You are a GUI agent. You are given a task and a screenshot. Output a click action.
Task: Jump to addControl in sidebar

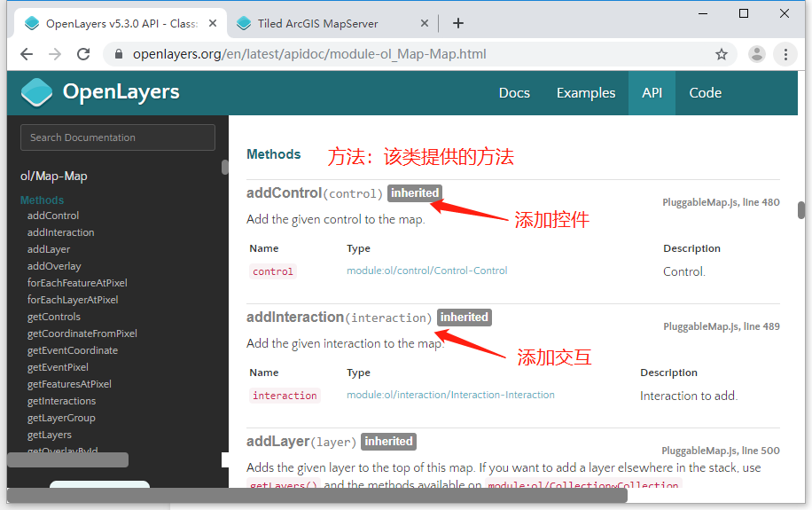click(53, 216)
